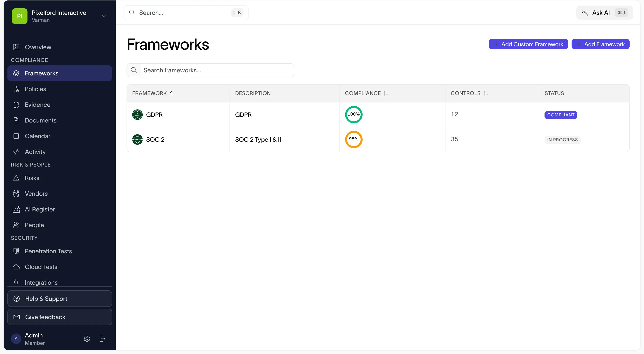Open Documents section
Image resolution: width=644 pixels, height=354 pixels.
tap(60, 120)
